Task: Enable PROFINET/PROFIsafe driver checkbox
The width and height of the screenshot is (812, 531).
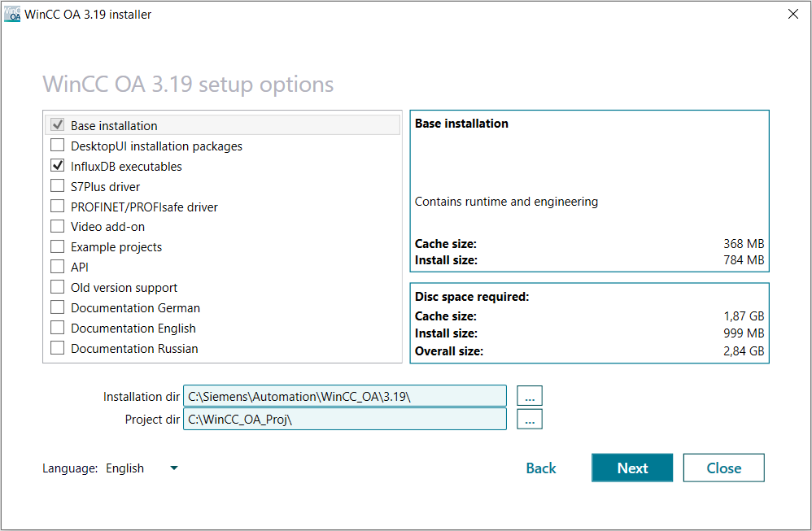Action: [x=57, y=207]
